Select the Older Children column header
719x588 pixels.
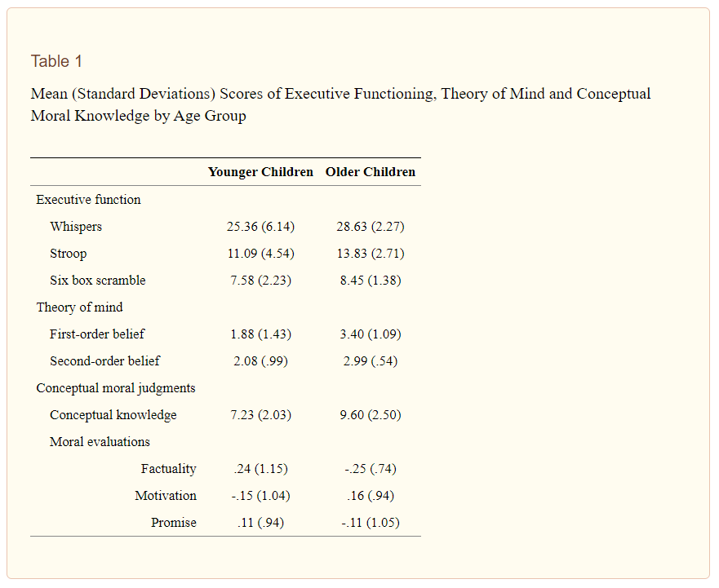pyautogui.click(x=371, y=172)
